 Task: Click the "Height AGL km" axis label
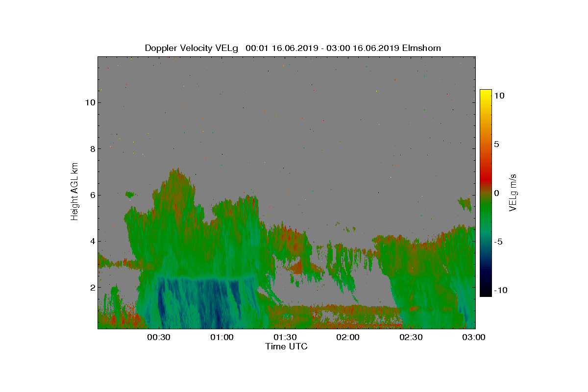(x=74, y=191)
